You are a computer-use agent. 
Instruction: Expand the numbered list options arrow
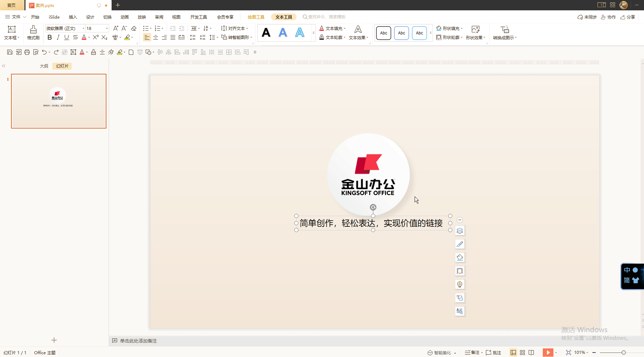pyautogui.click(x=162, y=28)
